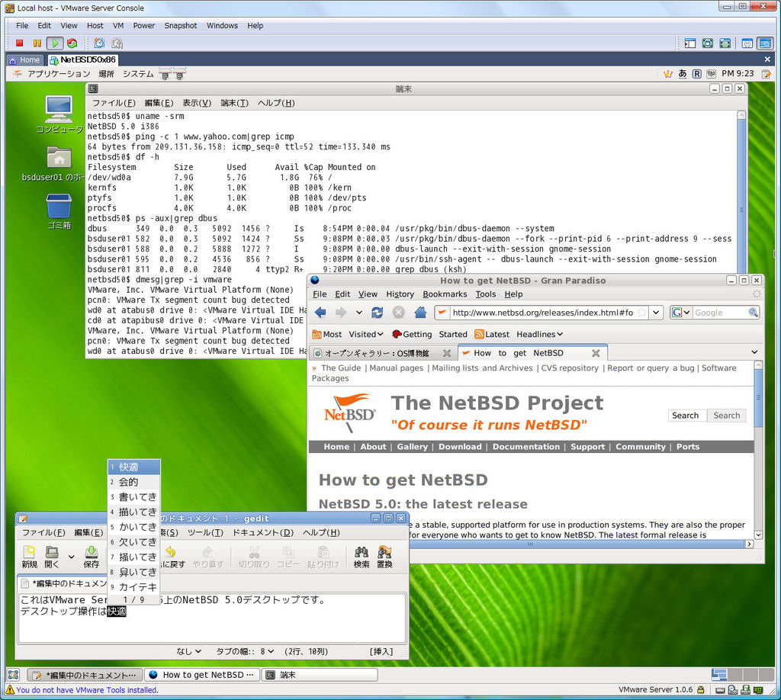Click the browser Stop icon

pos(398,312)
